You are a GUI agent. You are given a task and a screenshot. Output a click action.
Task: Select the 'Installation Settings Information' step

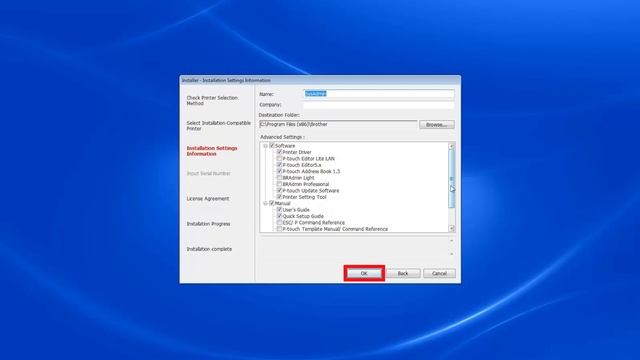click(x=212, y=151)
